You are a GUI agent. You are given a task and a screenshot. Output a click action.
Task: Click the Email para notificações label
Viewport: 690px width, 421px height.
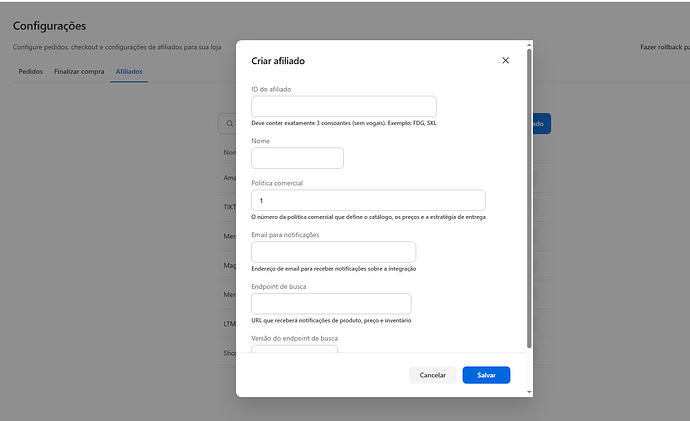[x=285, y=234]
